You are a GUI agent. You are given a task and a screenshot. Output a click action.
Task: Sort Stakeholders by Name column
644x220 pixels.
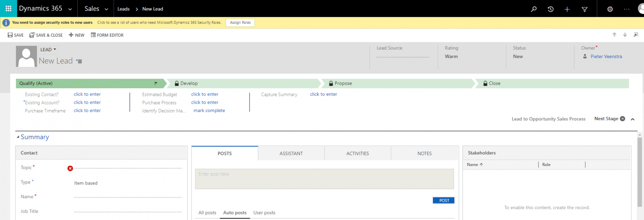475,164
